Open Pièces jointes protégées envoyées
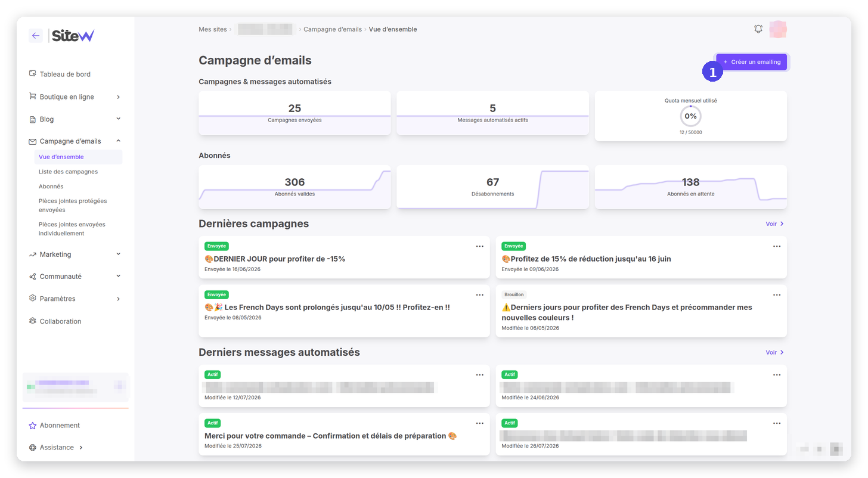 coord(73,206)
